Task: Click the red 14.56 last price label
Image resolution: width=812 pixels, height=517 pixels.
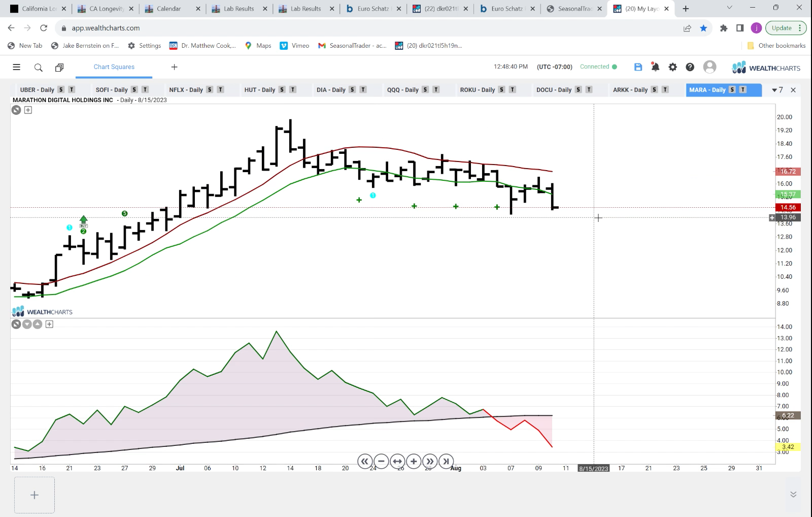Action: coord(788,207)
